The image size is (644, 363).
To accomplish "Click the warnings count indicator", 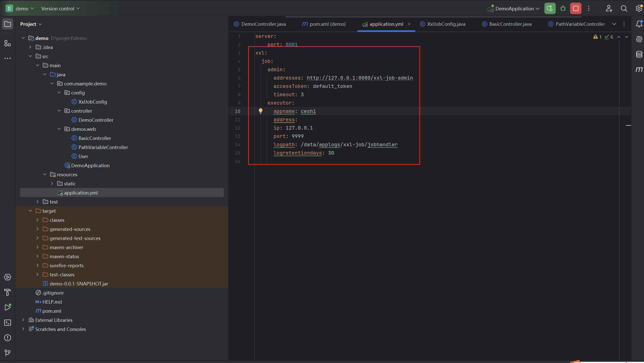I will point(597,37).
